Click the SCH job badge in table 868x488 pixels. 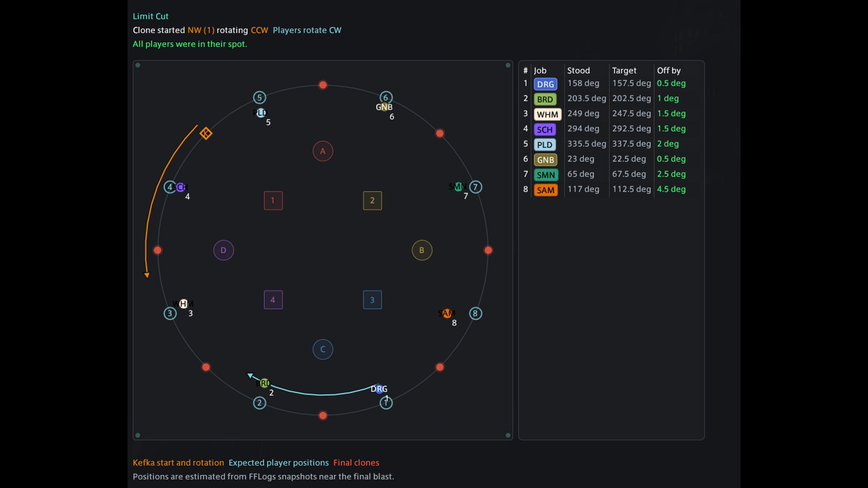pyautogui.click(x=545, y=129)
